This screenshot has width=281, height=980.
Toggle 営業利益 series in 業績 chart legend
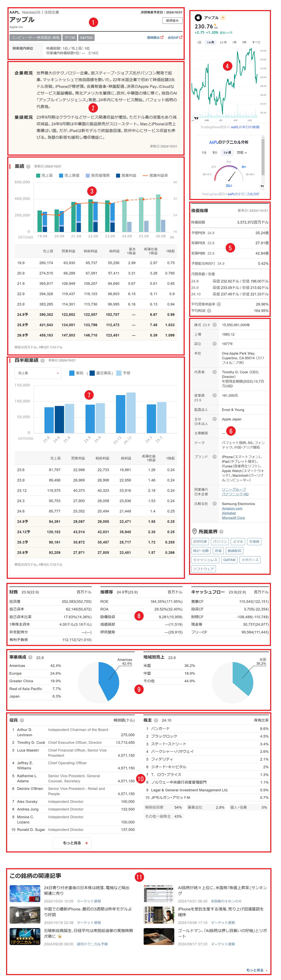(126, 175)
